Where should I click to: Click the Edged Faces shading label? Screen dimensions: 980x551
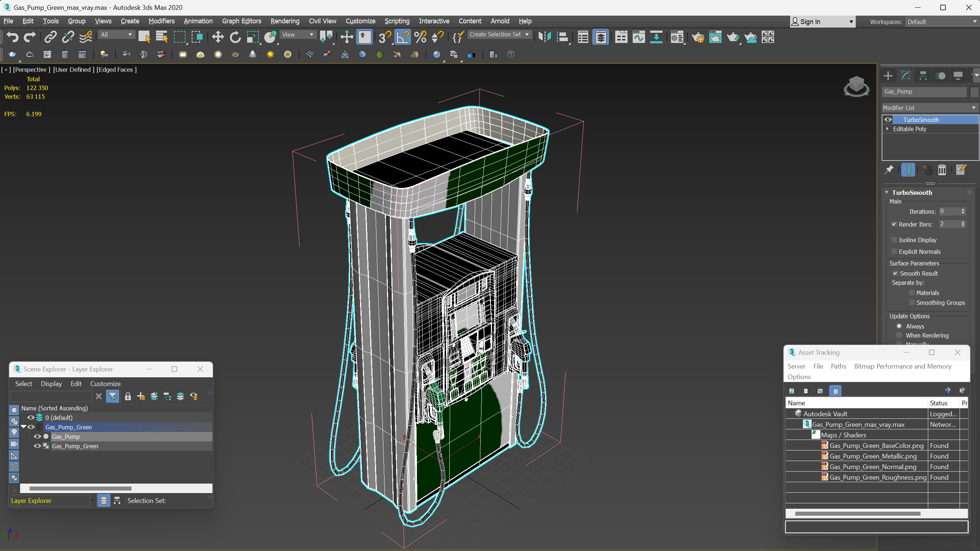[116, 70]
